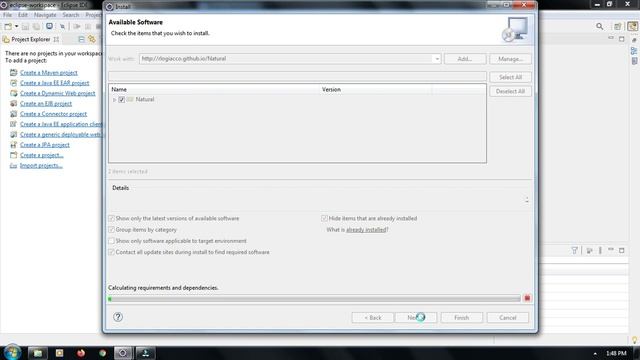The image size is (640, 360).
Task: Toggle Hide items already installed checkbox
Action: click(324, 218)
